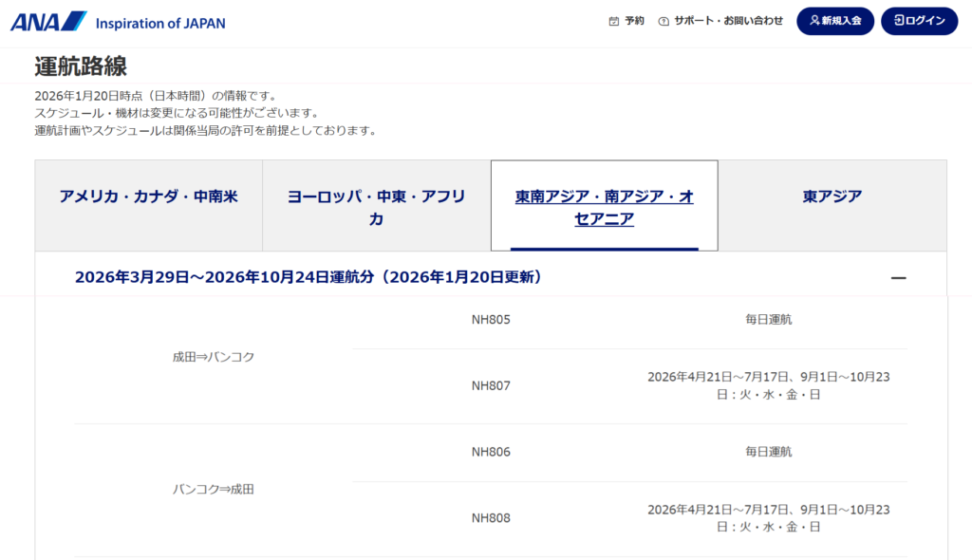Switch to the 東アジア tab
The height and width of the screenshot is (560, 972).
832,196
